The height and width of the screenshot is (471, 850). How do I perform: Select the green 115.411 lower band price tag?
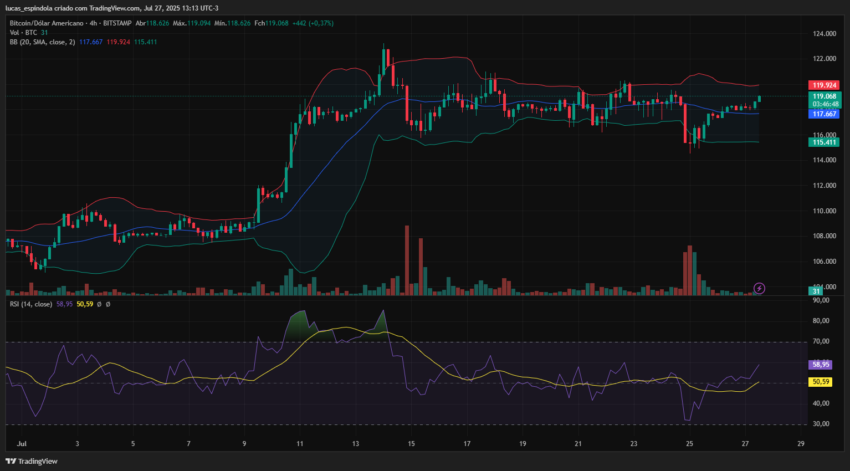pyautogui.click(x=824, y=142)
